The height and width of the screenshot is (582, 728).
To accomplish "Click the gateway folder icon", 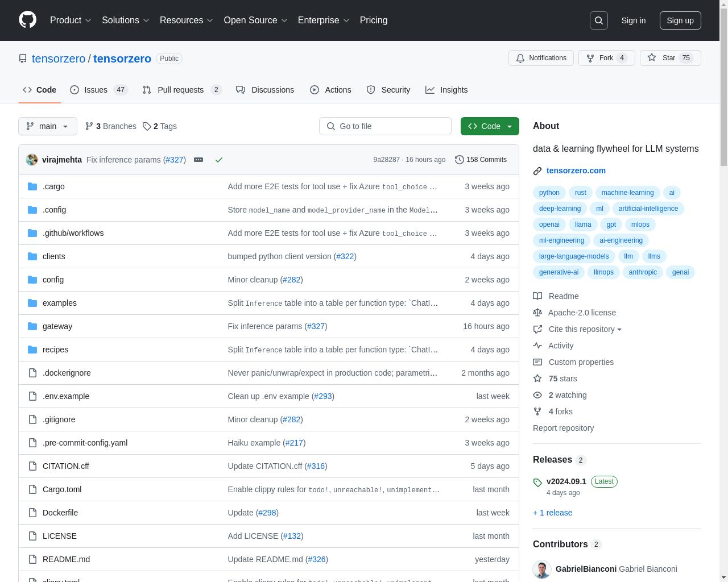I will pyautogui.click(x=32, y=326).
